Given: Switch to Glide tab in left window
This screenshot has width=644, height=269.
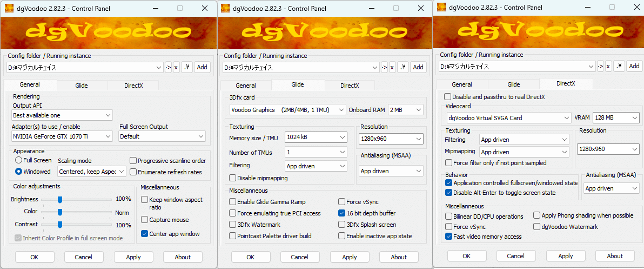Looking at the screenshot, I should pyautogui.click(x=82, y=86).
